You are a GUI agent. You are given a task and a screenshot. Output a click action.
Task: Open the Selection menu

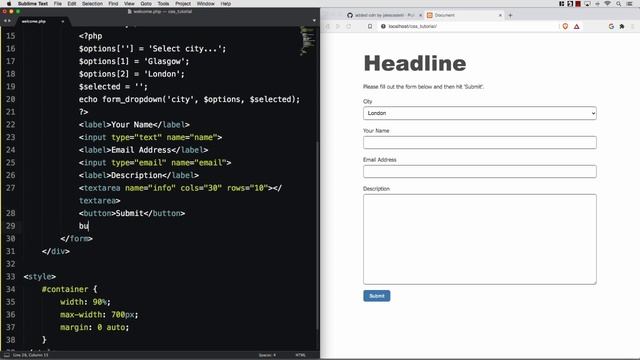tap(92, 4)
